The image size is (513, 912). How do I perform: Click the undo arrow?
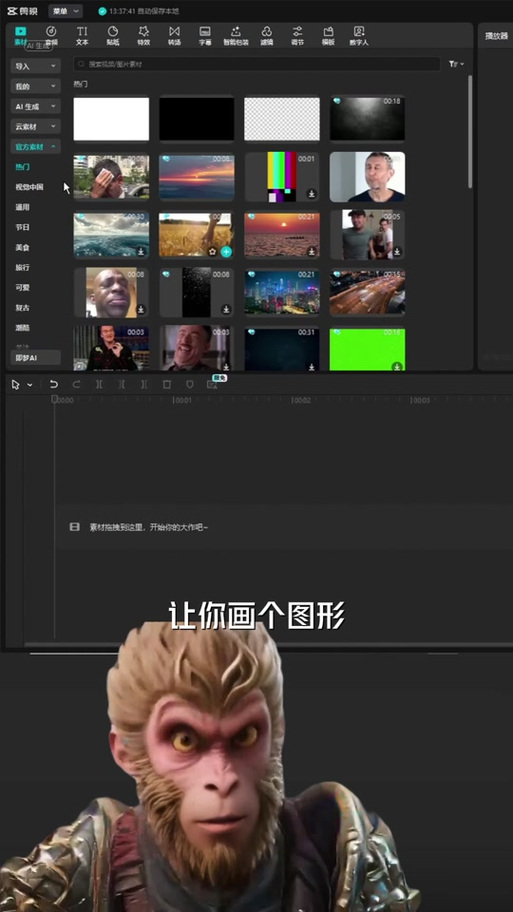click(x=54, y=384)
